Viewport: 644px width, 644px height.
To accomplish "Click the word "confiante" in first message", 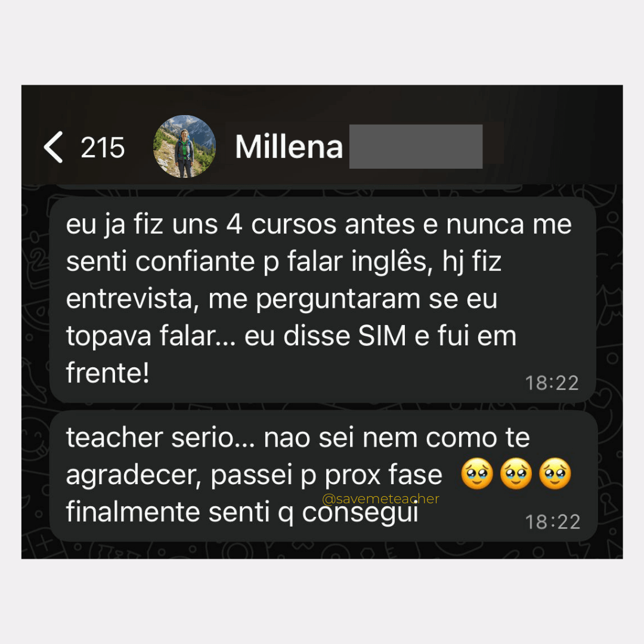I will pyautogui.click(x=195, y=262).
